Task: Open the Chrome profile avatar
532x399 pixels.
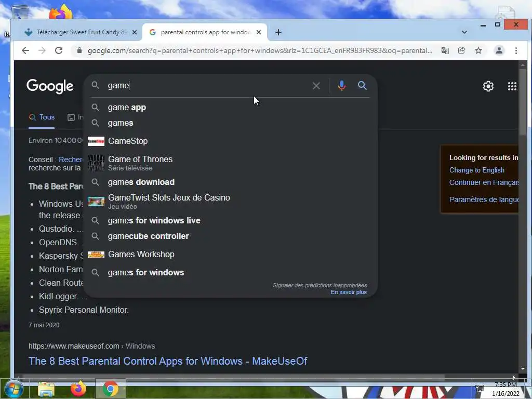Action: (499, 50)
